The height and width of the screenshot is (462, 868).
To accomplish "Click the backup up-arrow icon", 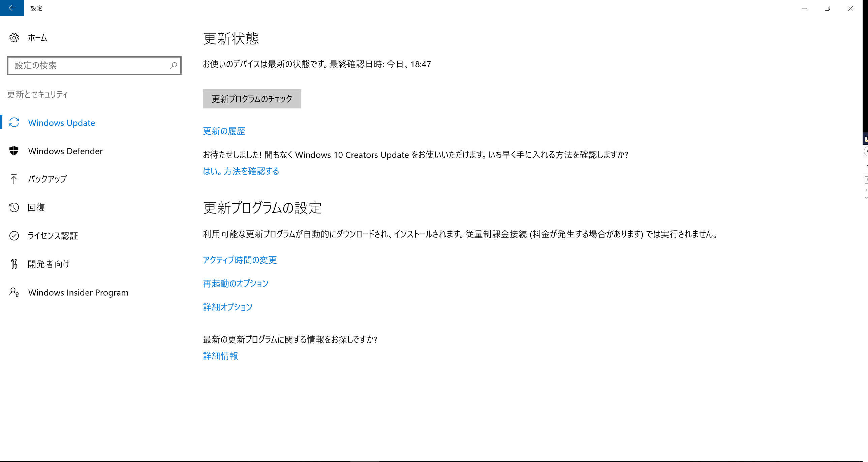I will pos(14,179).
